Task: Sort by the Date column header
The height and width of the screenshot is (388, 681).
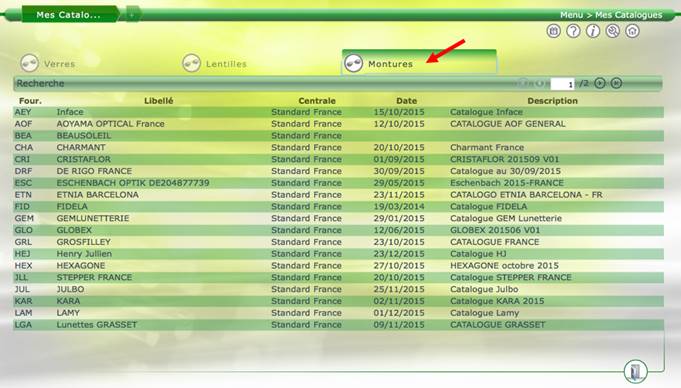Action: [x=407, y=101]
